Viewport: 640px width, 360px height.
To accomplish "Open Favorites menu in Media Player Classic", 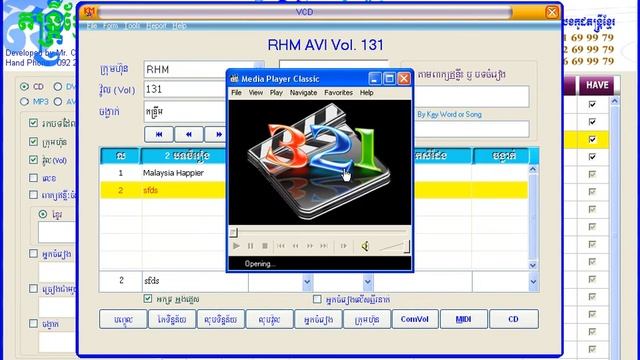I will point(338,93).
